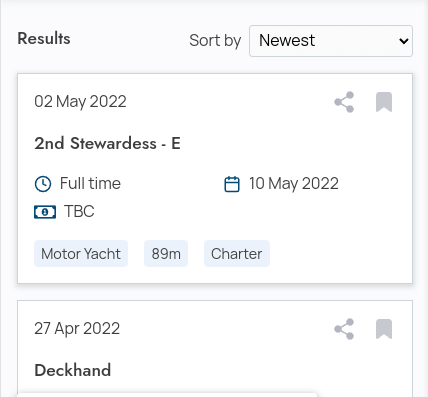Click the clock icon beside Full time
428x397 pixels.
(43, 184)
